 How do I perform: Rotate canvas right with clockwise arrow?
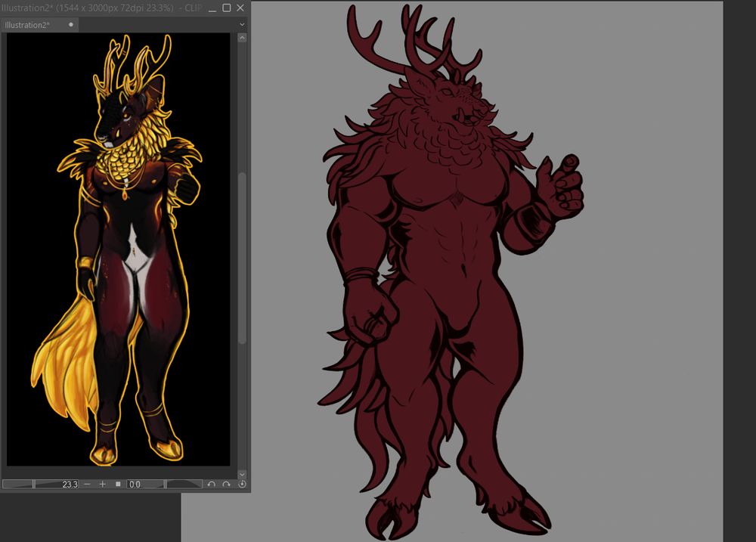pos(227,484)
